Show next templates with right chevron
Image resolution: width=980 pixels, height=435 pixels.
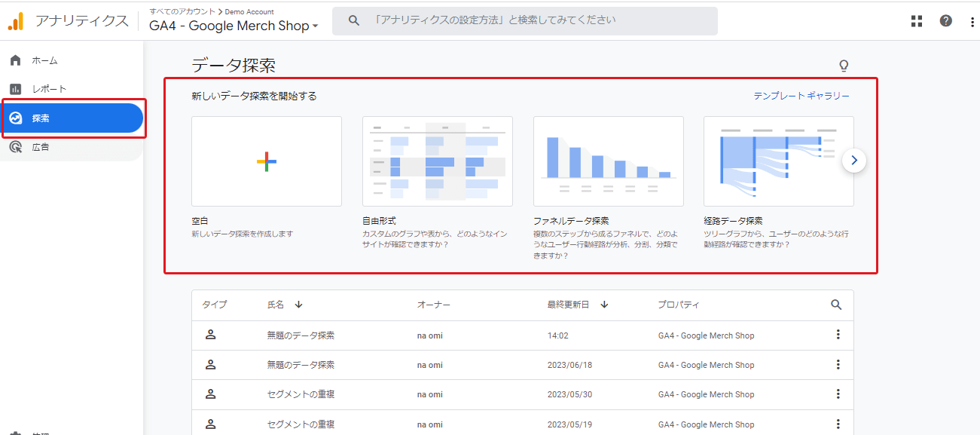tap(854, 160)
